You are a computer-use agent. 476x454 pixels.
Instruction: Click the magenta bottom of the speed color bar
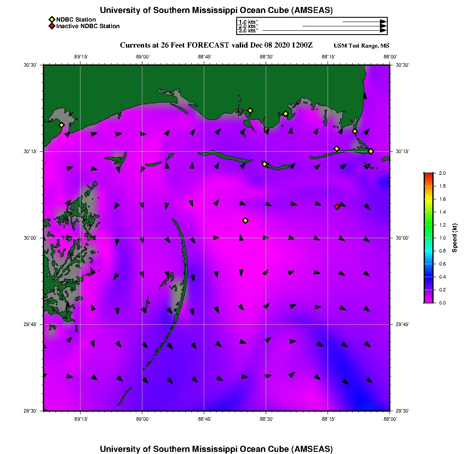pos(428,300)
